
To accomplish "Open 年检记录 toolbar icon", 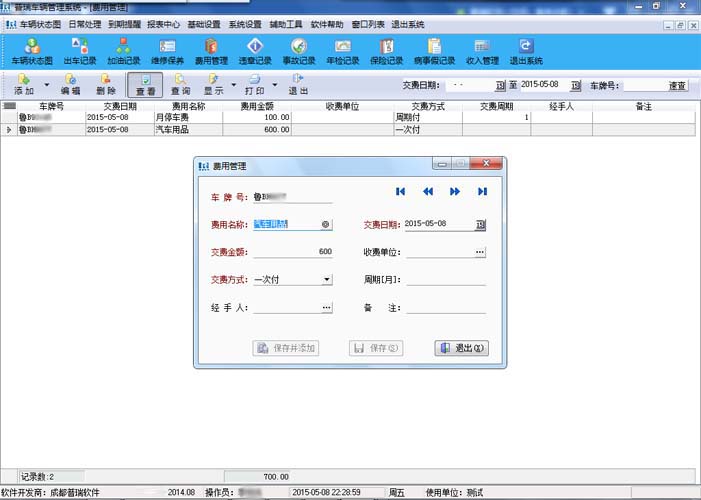I will click(342, 51).
